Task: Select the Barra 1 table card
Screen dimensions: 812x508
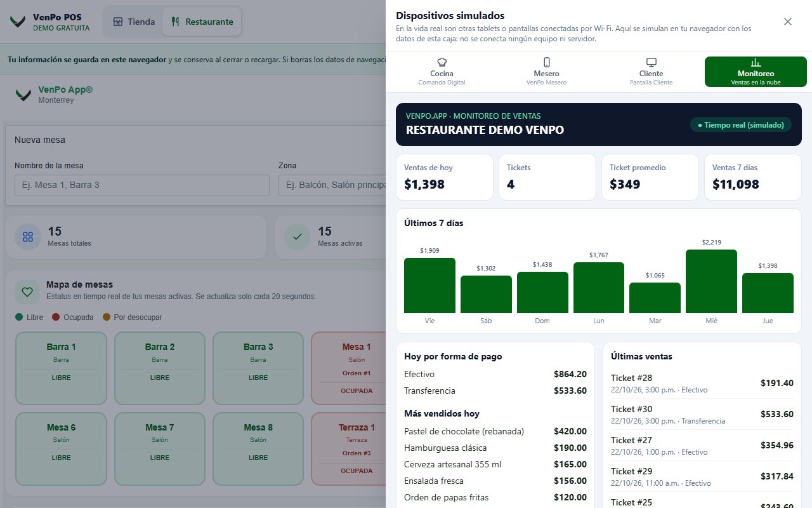Action: 61,368
